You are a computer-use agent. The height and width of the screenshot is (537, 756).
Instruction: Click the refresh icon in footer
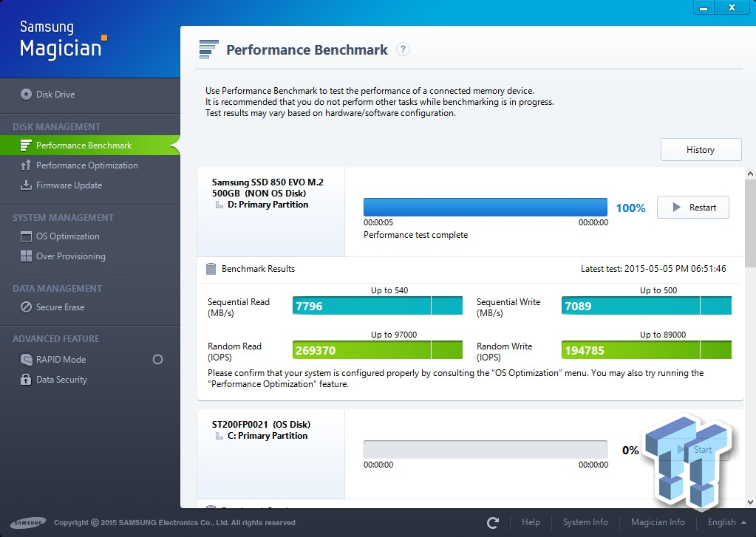click(x=493, y=522)
